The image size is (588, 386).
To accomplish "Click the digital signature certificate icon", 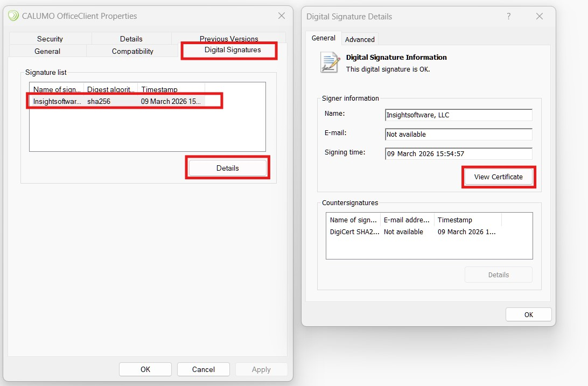I will [x=330, y=62].
